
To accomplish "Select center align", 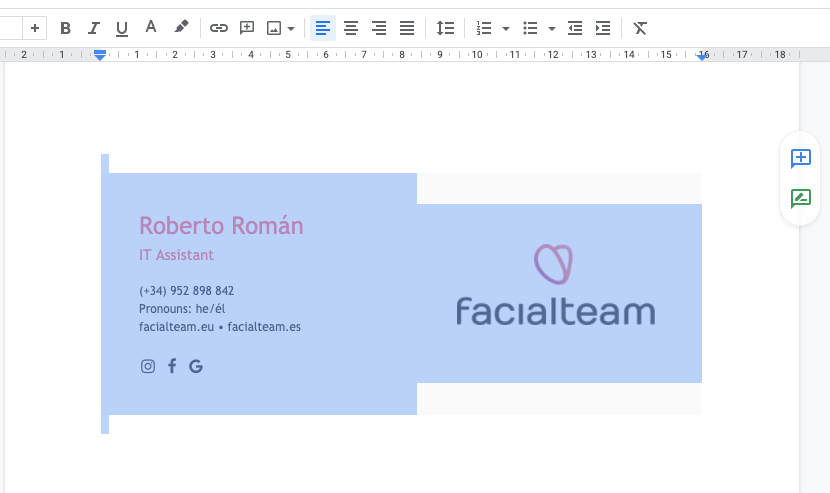I will pyautogui.click(x=351, y=28).
